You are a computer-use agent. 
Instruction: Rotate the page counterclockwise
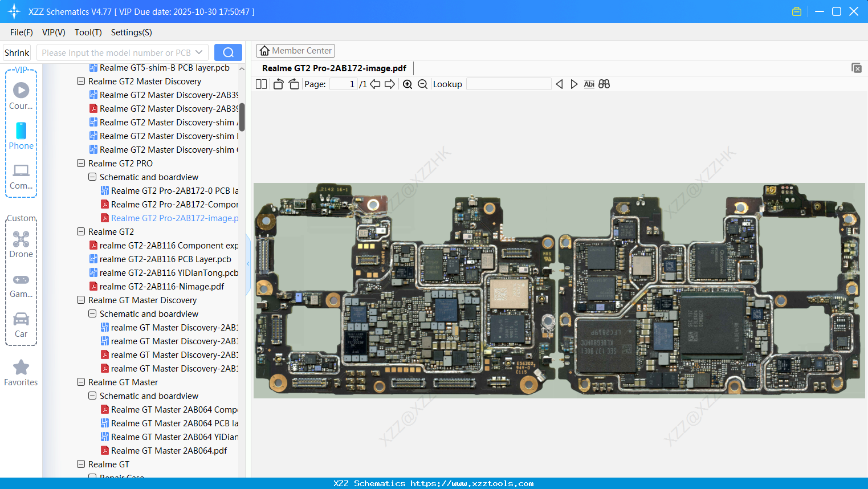(x=278, y=84)
